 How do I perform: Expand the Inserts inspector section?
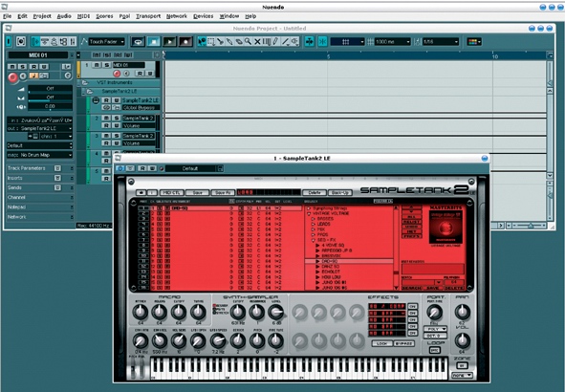(x=41, y=179)
